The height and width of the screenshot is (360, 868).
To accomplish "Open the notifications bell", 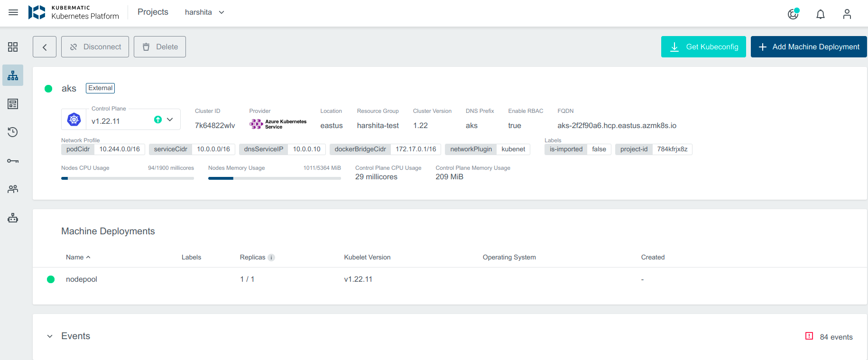I will (x=820, y=14).
